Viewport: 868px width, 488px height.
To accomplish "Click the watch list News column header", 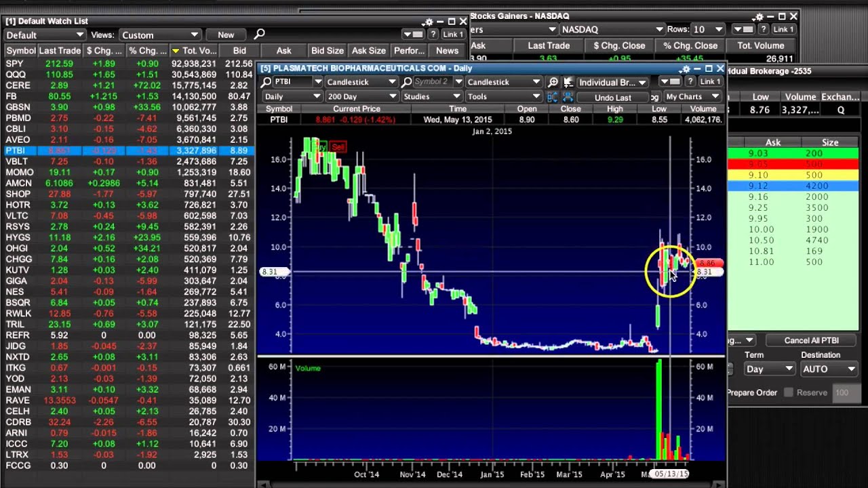I will pos(447,51).
